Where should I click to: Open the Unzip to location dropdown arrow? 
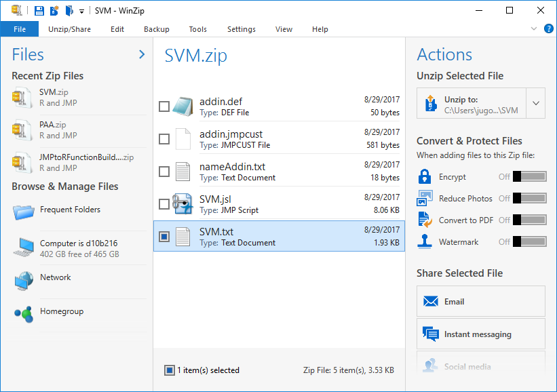click(535, 104)
